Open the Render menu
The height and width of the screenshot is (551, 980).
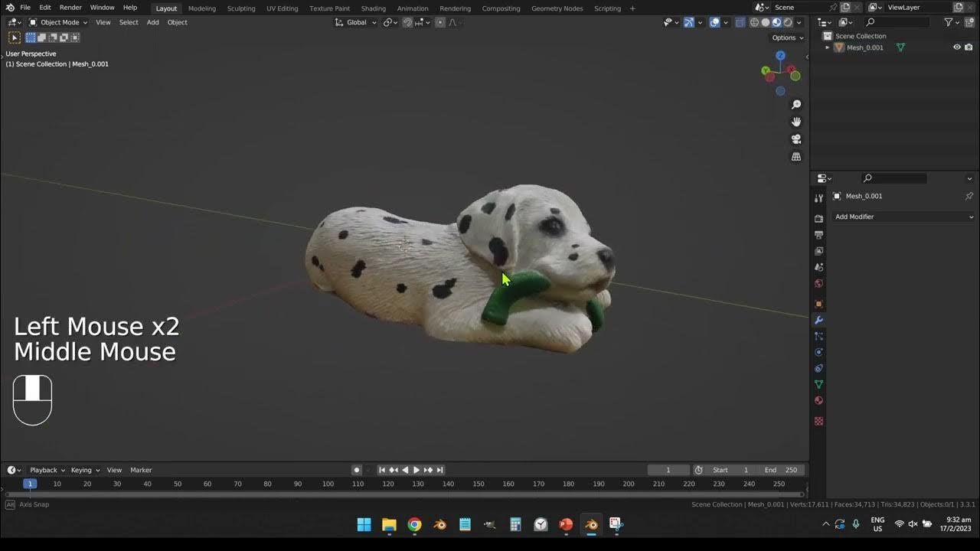pyautogui.click(x=70, y=8)
